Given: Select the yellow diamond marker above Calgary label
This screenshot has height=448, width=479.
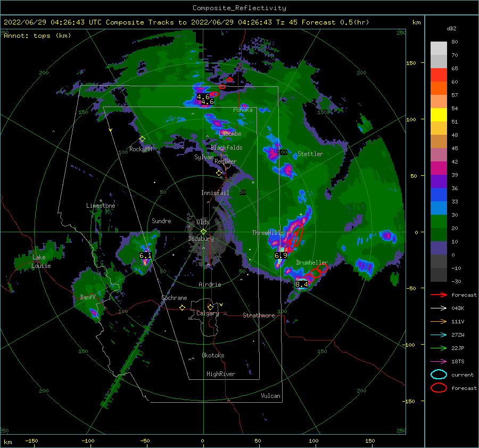Looking at the screenshot, I should (210, 307).
